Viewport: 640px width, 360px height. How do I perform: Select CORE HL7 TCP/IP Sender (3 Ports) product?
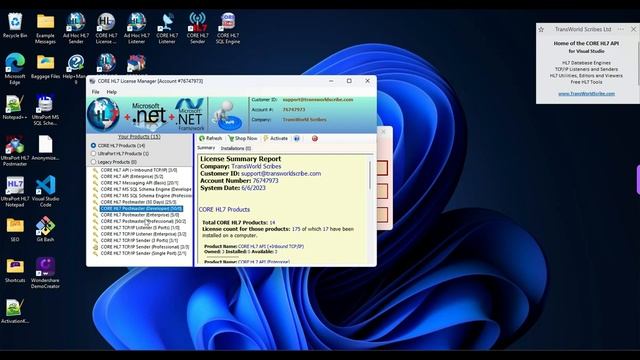tap(139, 241)
